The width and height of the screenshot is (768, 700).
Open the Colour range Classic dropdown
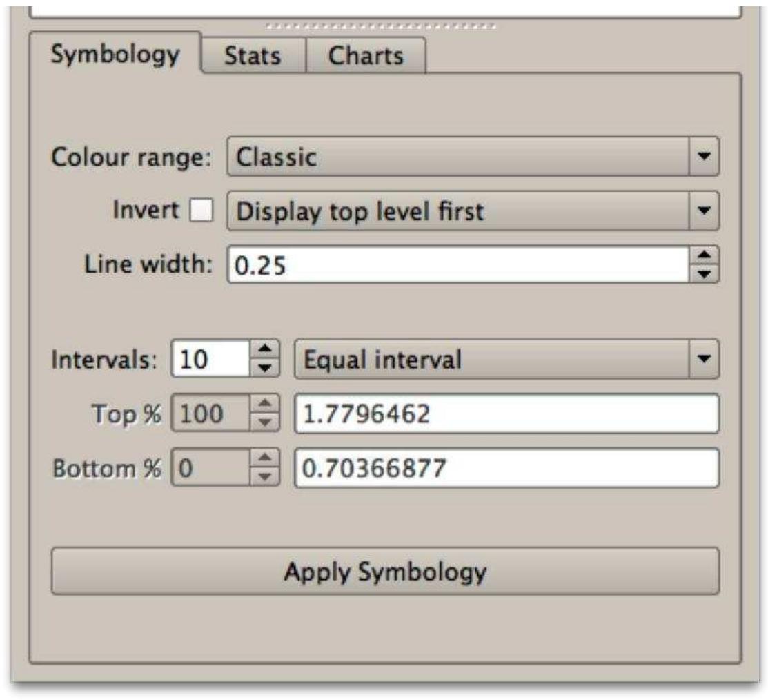coord(473,157)
